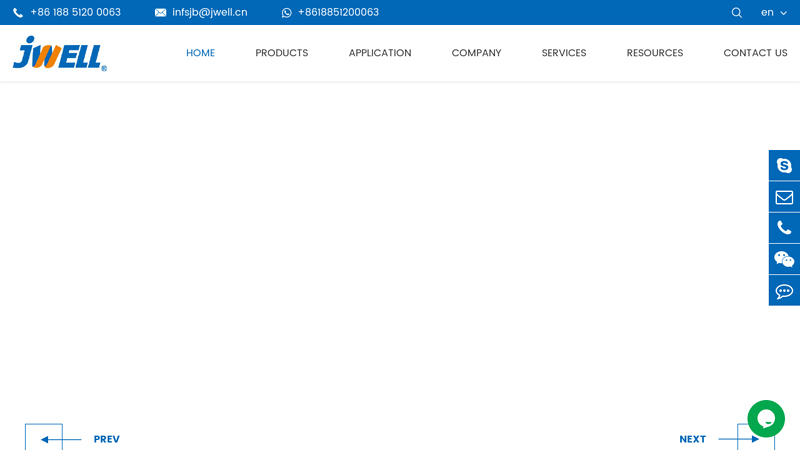Open the SERVICES menu
Image resolution: width=800 pixels, height=450 pixels.
click(564, 53)
